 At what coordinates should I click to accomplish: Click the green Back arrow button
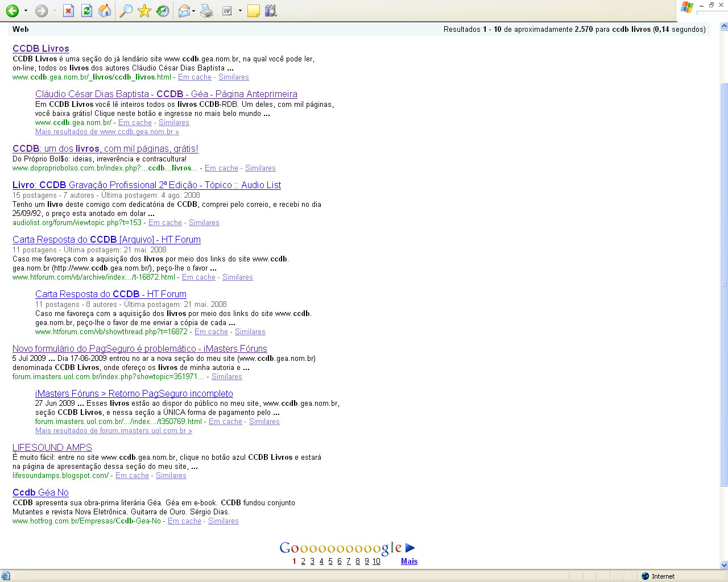click(x=12, y=11)
